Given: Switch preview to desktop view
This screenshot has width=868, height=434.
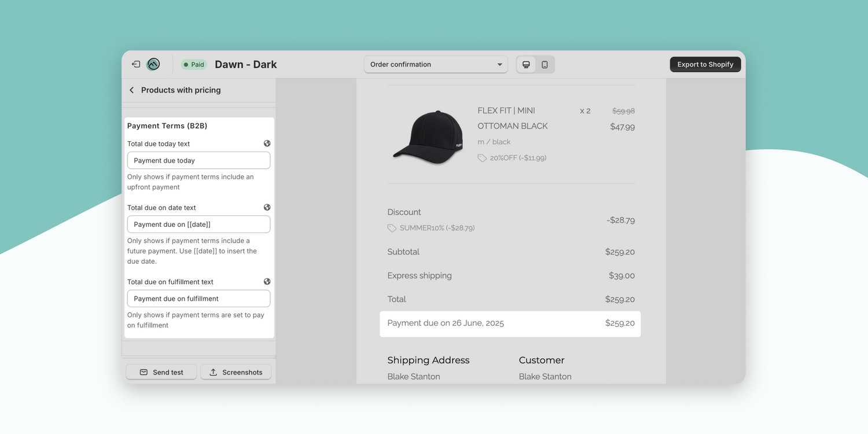Looking at the screenshot, I should point(525,64).
